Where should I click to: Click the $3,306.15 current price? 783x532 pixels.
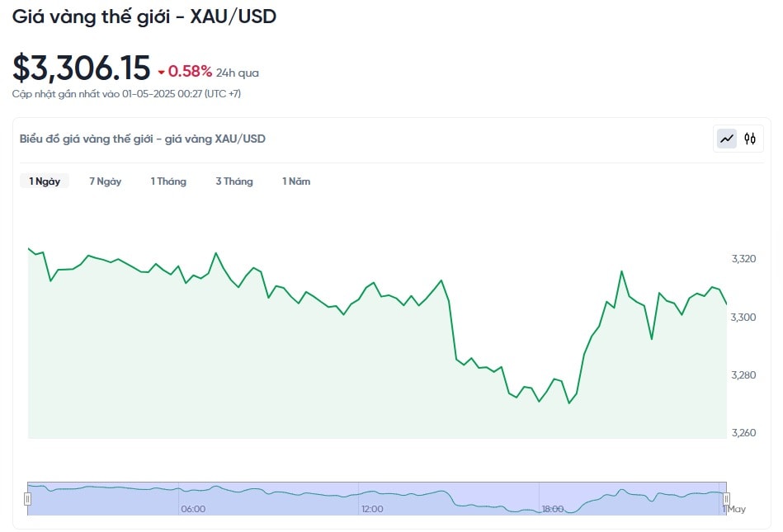click(81, 68)
